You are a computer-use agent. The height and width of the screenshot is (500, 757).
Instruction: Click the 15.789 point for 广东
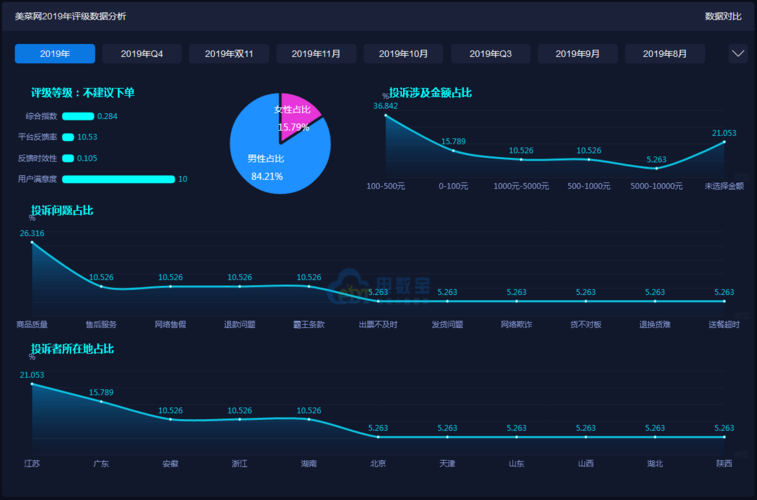click(x=101, y=402)
